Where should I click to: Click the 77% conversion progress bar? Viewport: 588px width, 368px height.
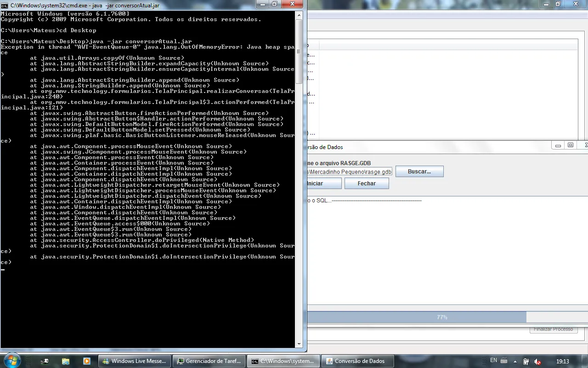point(447,317)
